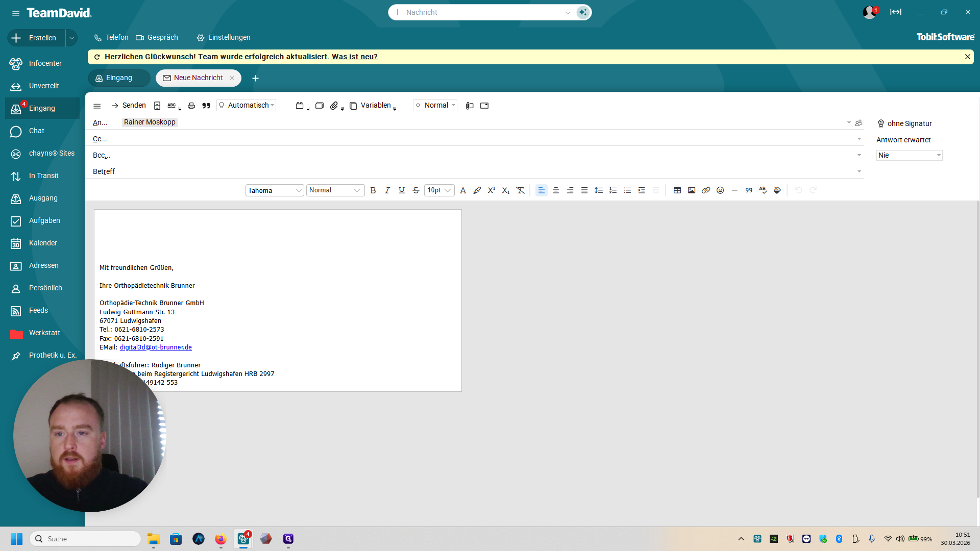980x551 pixels.
Task: Click the background fill color bucket
Action: pyautogui.click(x=777, y=190)
